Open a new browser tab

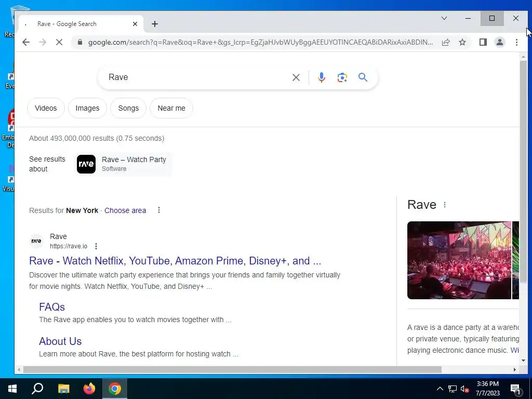pyautogui.click(x=155, y=24)
